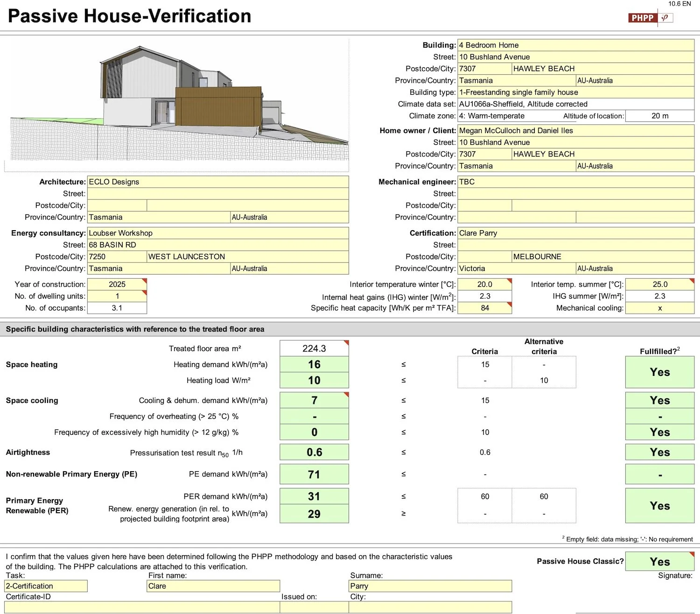Select the 'WEST LAUNCESTON' city field
The image size is (700, 614).
pos(248,257)
